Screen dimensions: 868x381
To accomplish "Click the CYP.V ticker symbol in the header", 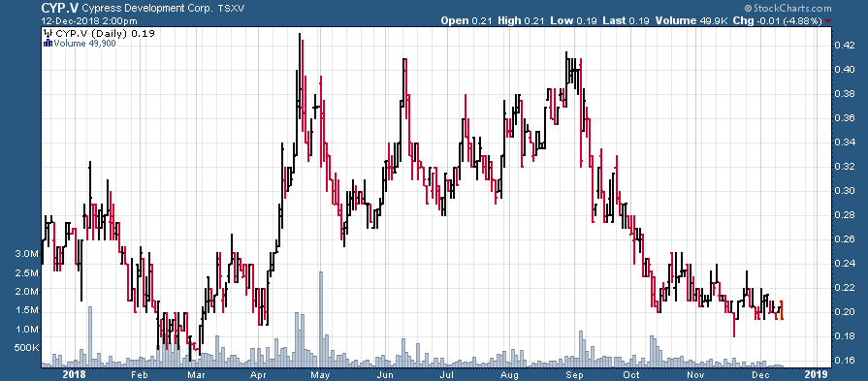I will point(60,9).
